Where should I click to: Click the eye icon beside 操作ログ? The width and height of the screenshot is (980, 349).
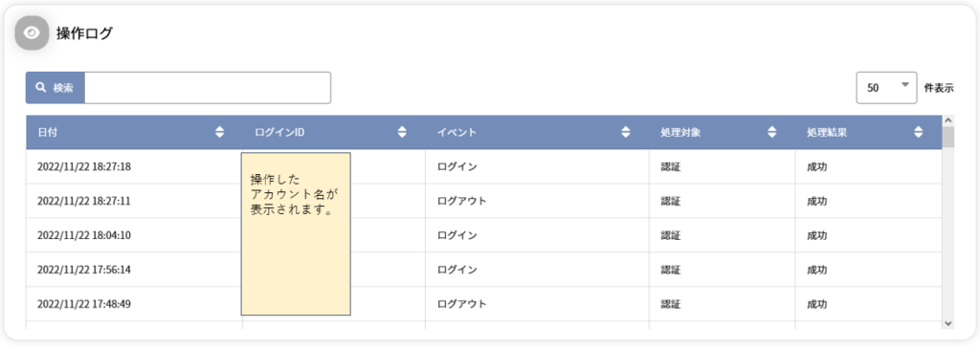click(x=32, y=33)
